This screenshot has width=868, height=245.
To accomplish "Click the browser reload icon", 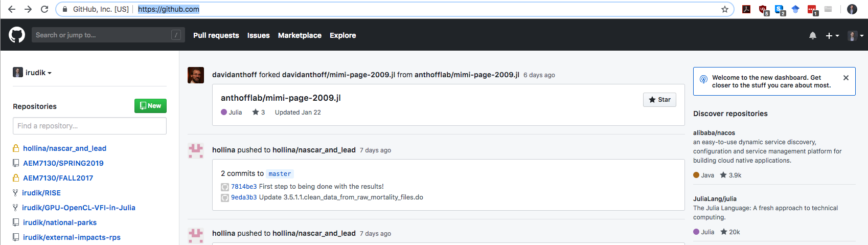I will click(x=44, y=9).
